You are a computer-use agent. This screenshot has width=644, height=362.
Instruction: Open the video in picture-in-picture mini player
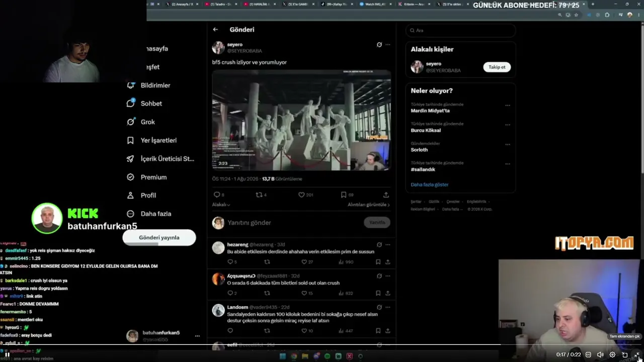[x=625, y=354]
